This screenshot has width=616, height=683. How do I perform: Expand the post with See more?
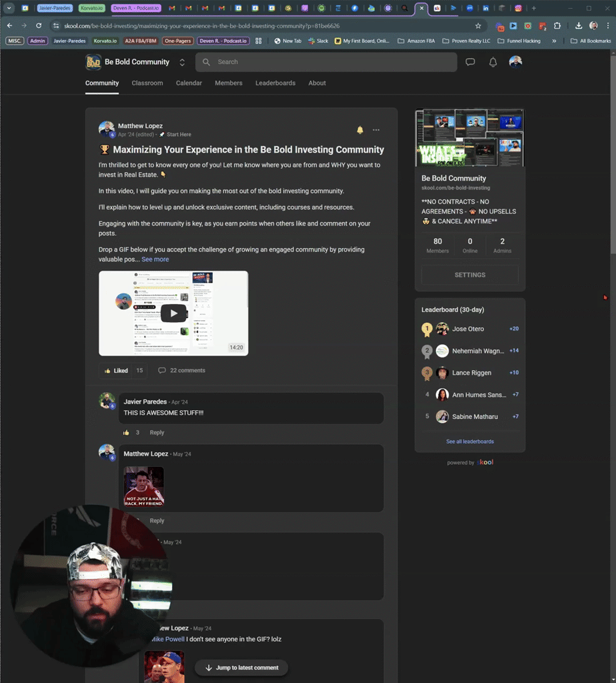pos(155,259)
